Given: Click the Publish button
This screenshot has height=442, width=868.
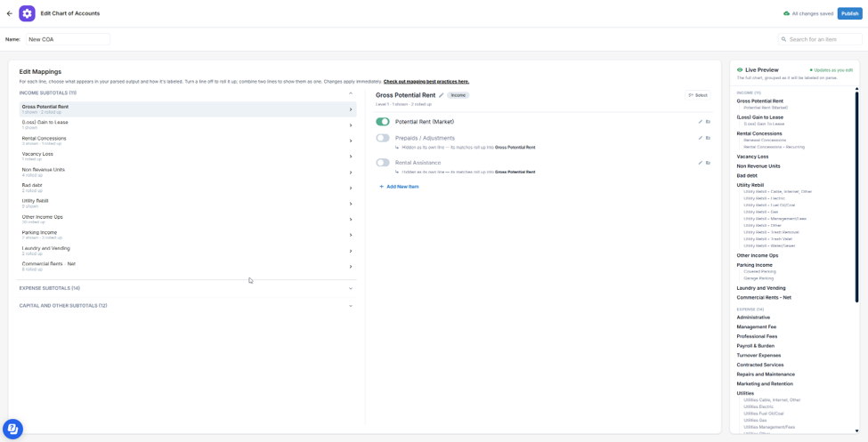Looking at the screenshot, I should pyautogui.click(x=849, y=13).
